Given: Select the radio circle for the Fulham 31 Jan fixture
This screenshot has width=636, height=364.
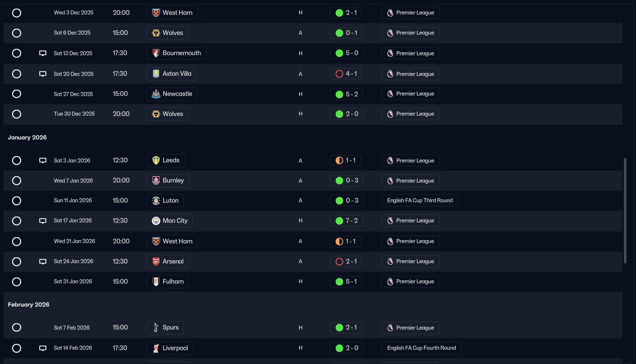Looking at the screenshot, I should click(17, 281).
